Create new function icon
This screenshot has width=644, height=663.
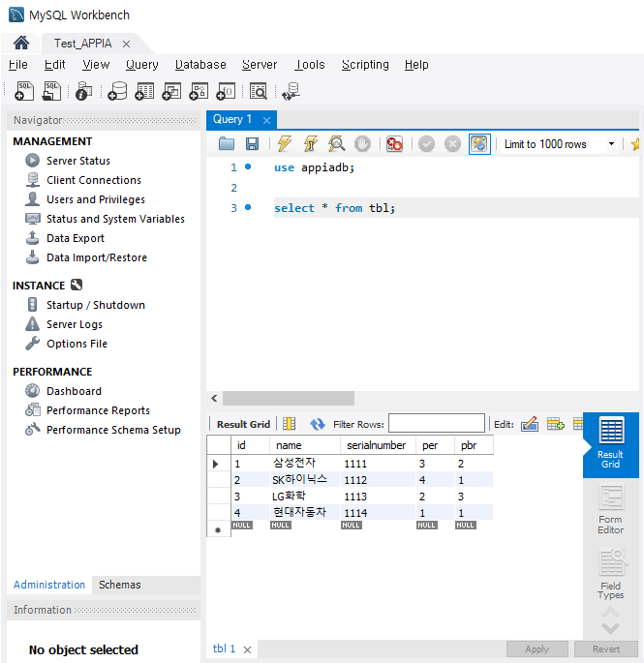[226, 91]
